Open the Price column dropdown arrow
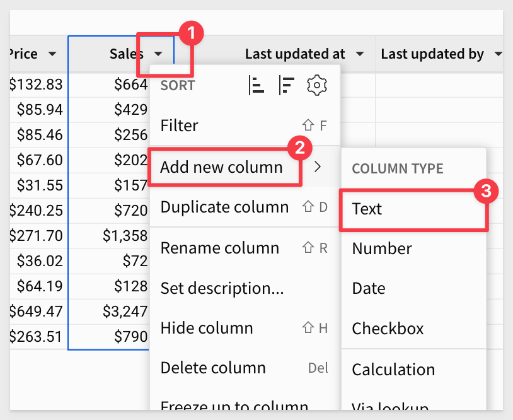The height and width of the screenshot is (420, 513). point(52,54)
